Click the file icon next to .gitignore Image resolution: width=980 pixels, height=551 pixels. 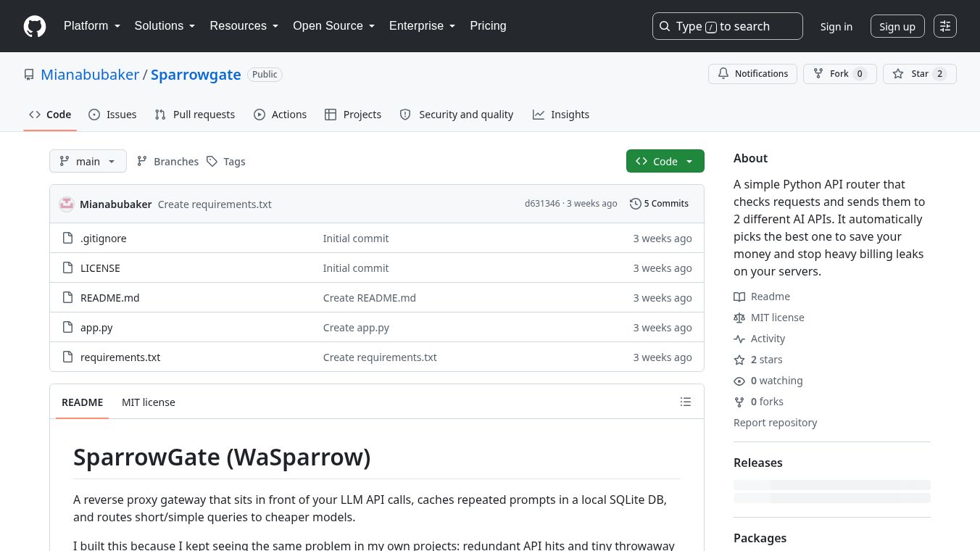pyautogui.click(x=68, y=238)
